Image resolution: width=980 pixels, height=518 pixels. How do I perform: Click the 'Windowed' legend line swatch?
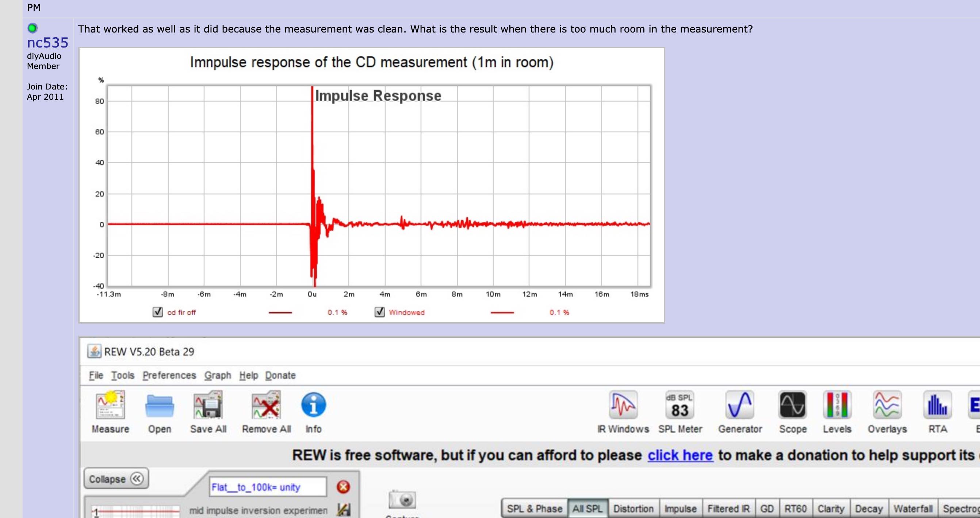click(x=502, y=312)
